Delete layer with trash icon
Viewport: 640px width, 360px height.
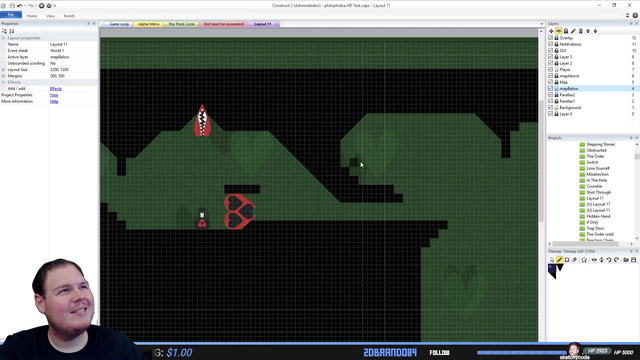580,31
